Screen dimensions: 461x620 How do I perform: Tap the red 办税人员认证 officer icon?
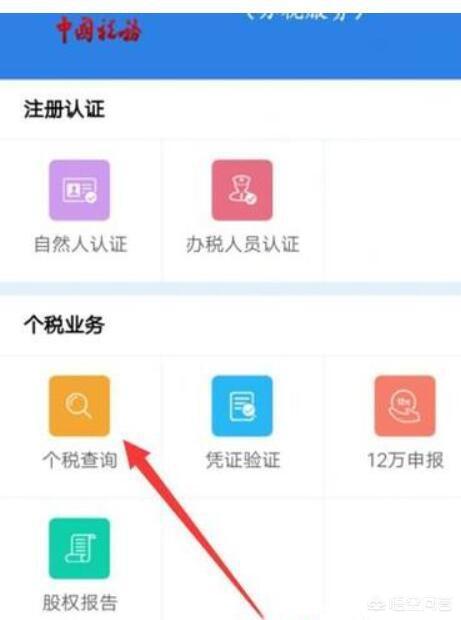click(x=242, y=190)
